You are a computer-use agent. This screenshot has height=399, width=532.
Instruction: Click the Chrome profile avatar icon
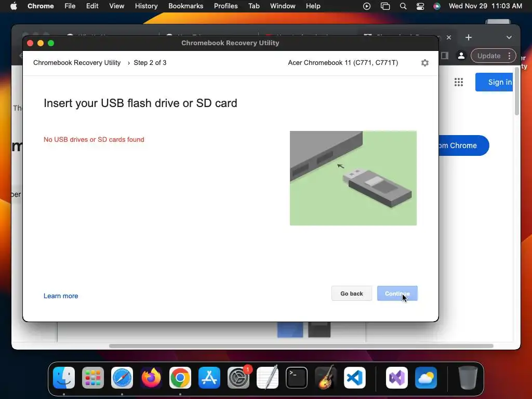pyautogui.click(x=461, y=56)
